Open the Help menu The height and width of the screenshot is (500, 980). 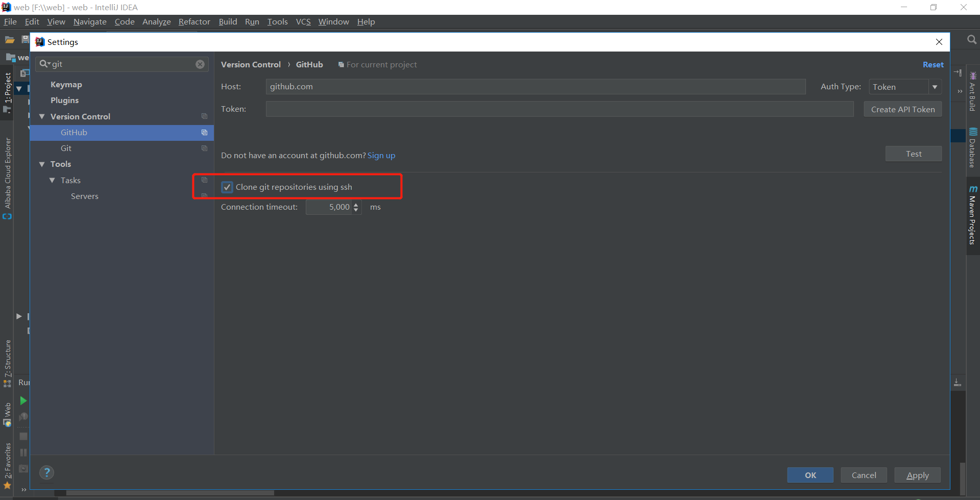tap(366, 21)
